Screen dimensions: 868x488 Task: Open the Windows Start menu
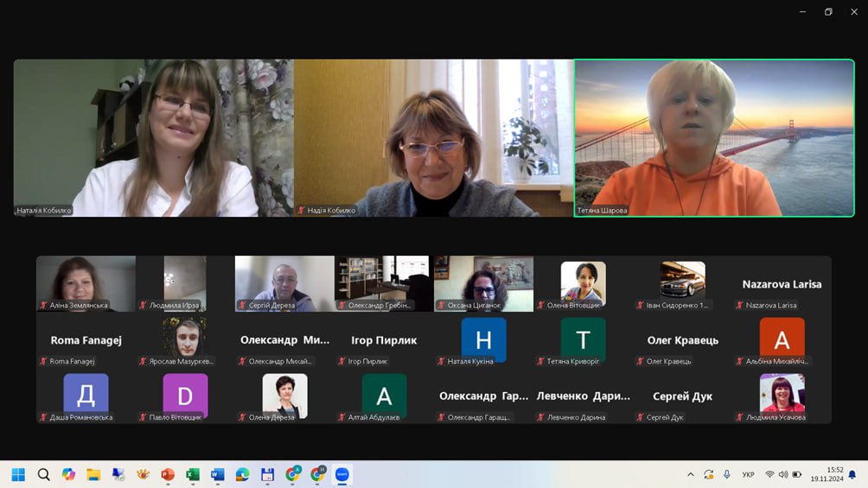(x=18, y=475)
